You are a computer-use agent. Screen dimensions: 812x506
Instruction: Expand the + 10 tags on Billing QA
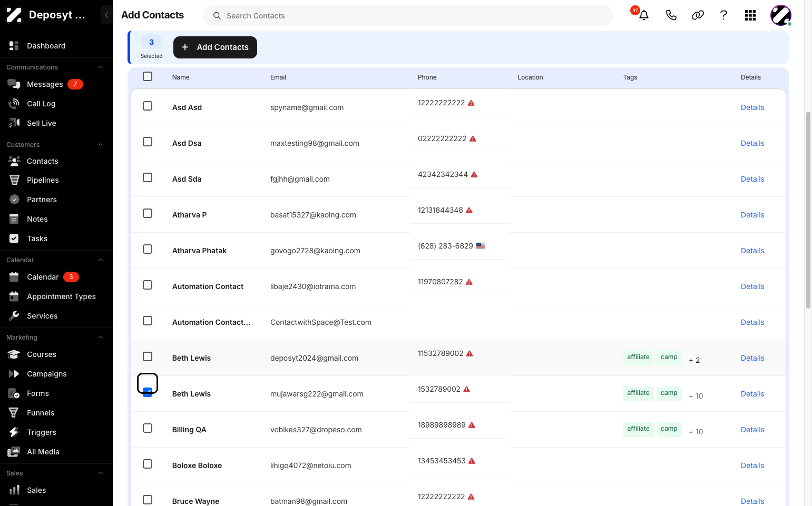696,432
